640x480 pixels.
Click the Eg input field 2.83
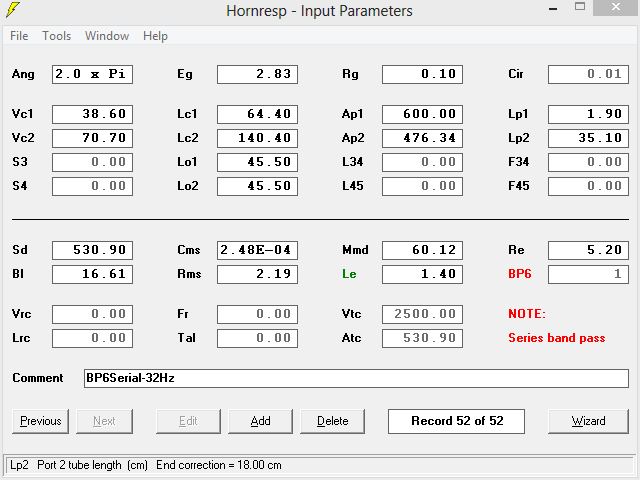(x=258, y=74)
